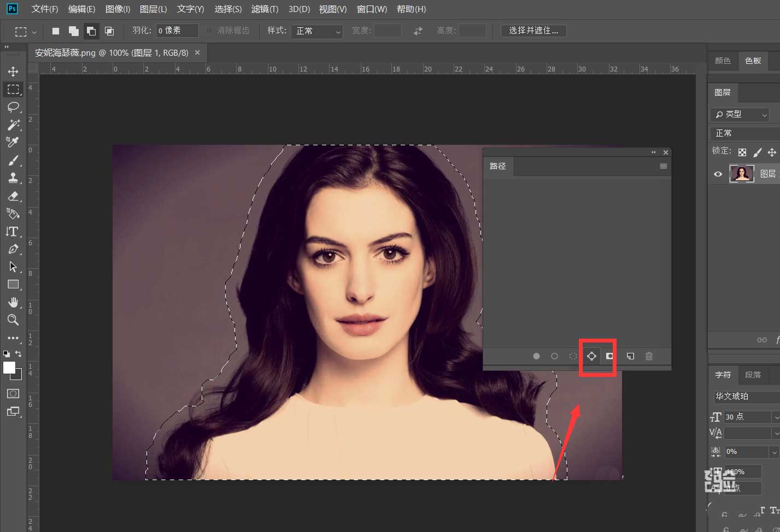Select the Clone Stamp tool
The image size is (780, 532).
click(13, 178)
